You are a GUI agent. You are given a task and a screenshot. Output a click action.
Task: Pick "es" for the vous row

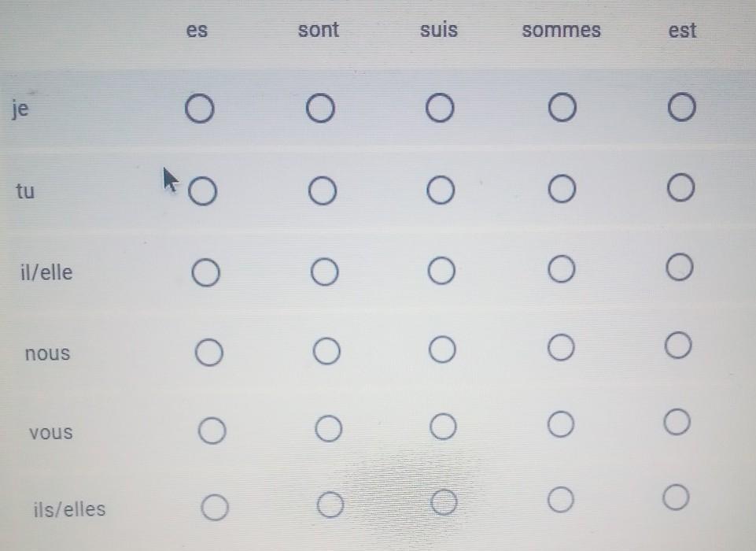pos(212,431)
